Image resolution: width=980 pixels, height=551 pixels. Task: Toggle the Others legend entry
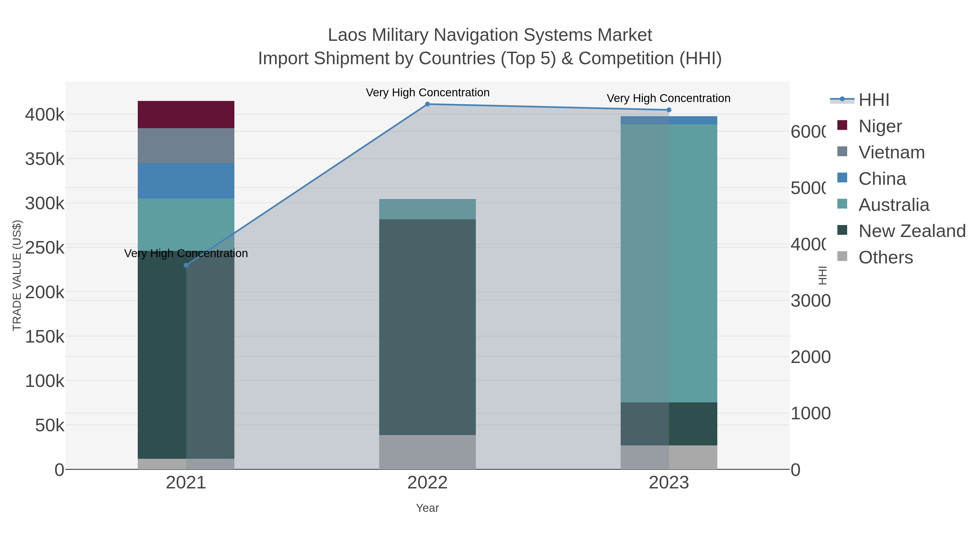tap(875, 257)
